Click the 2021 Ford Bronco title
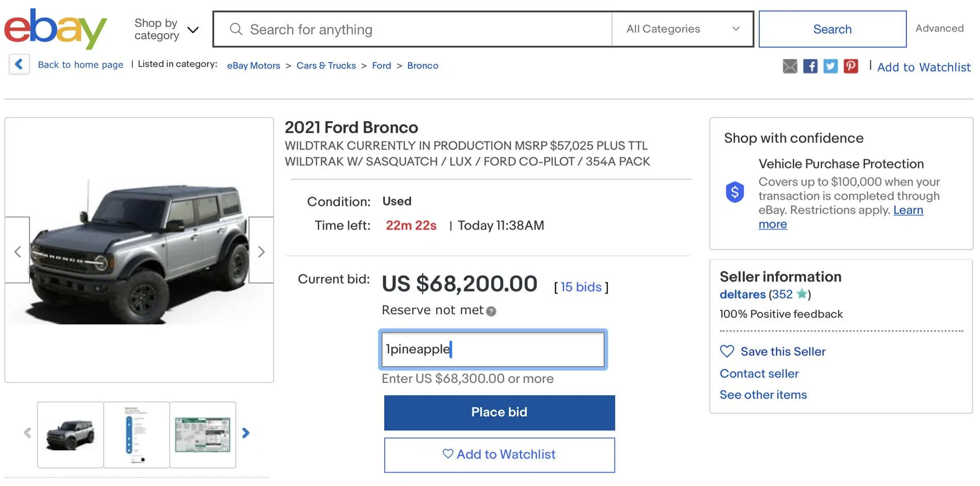Screen dimensions: 980x486 351,127
